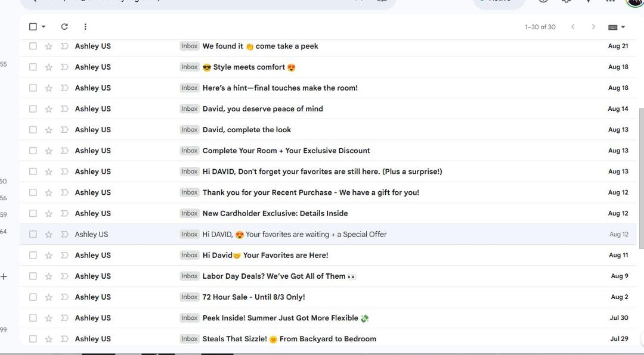Star the '72 Hour Sale' email
Image resolution: width=644 pixels, height=355 pixels.
coord(48,298)
